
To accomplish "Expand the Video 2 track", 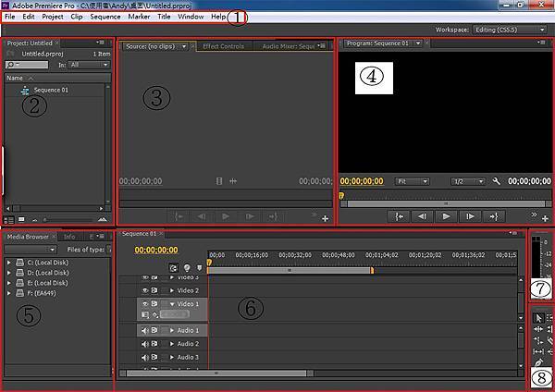I will tap(172, 290).
